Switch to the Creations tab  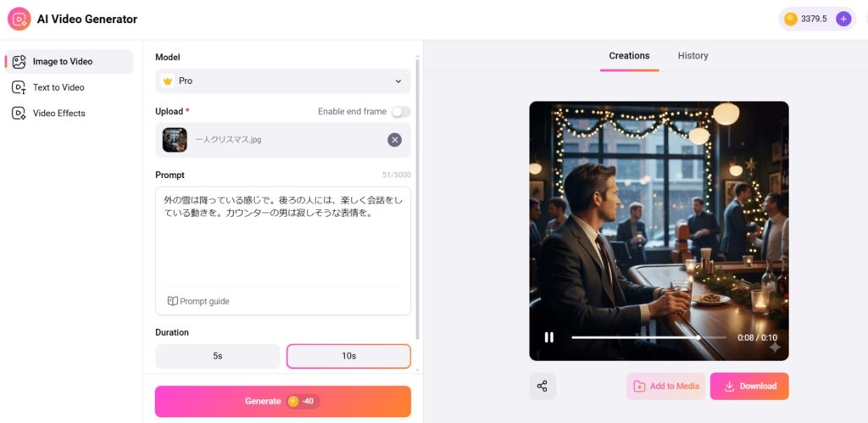(x=629, y=56)
